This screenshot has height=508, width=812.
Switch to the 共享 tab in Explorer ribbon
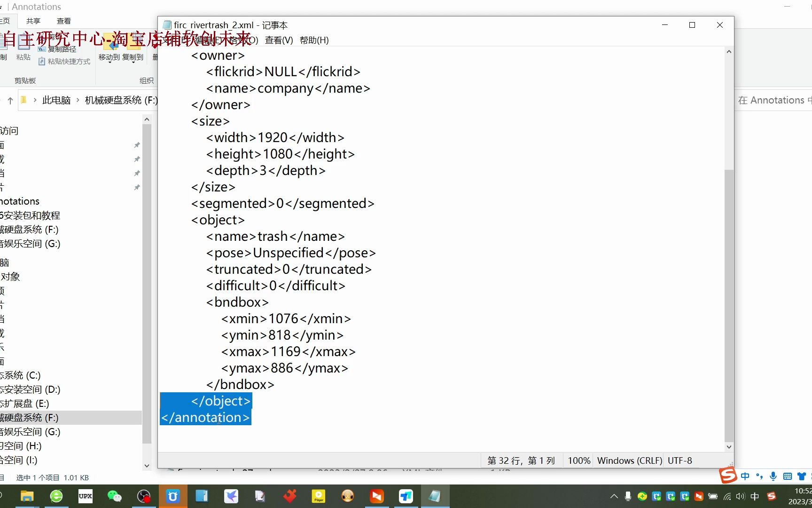pos(33,21)
